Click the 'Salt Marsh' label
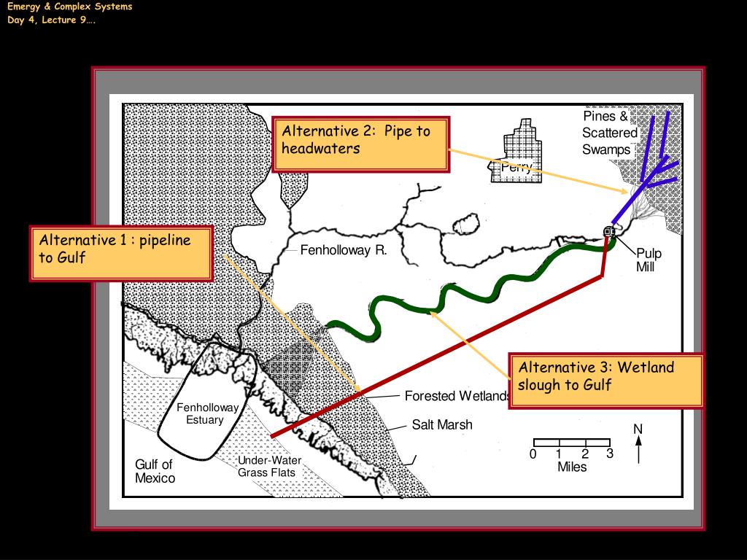 tap(442, 424)
